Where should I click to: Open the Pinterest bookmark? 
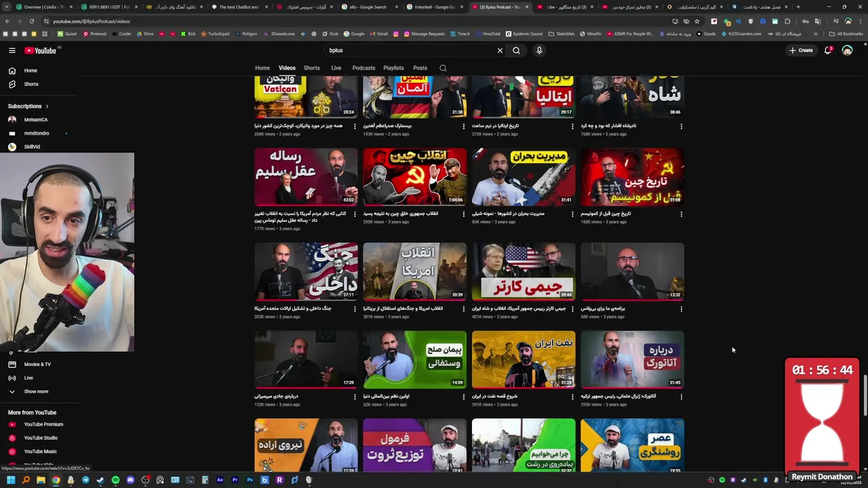94,33
